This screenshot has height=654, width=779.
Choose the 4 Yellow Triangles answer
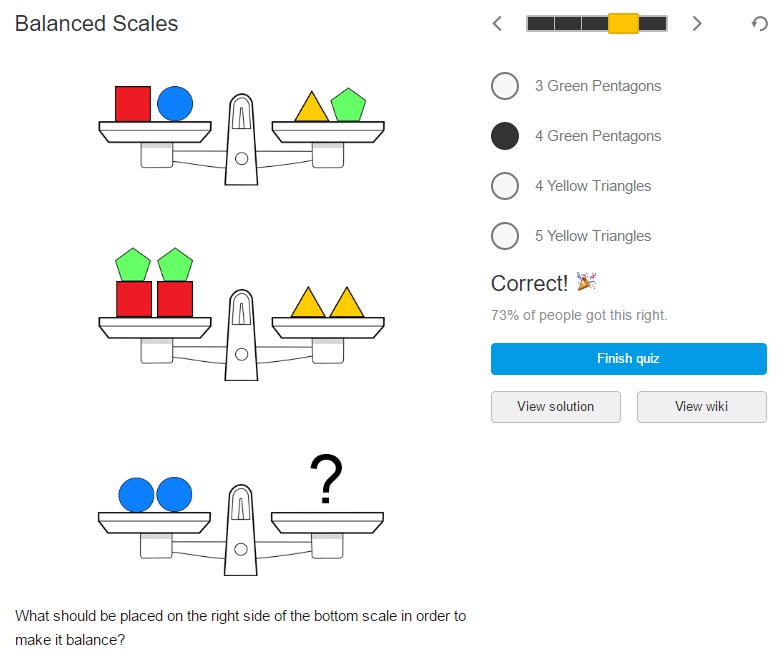click(x=505, y=186)
